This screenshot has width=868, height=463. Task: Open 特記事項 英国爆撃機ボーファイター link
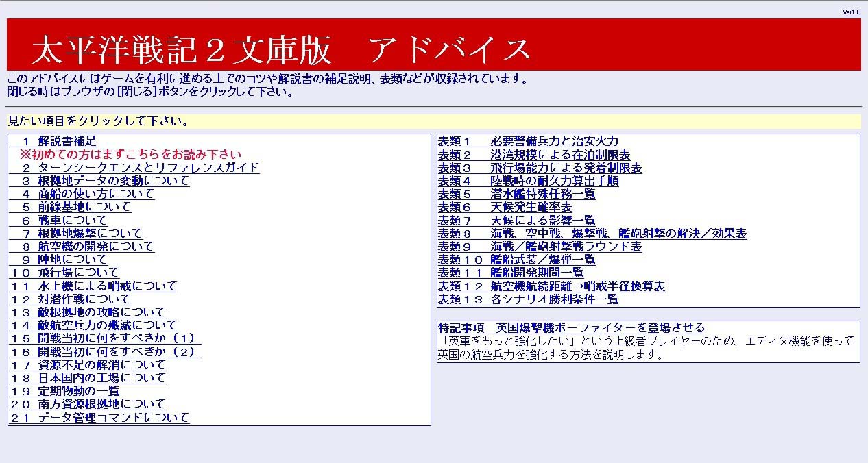pos(571,328)
